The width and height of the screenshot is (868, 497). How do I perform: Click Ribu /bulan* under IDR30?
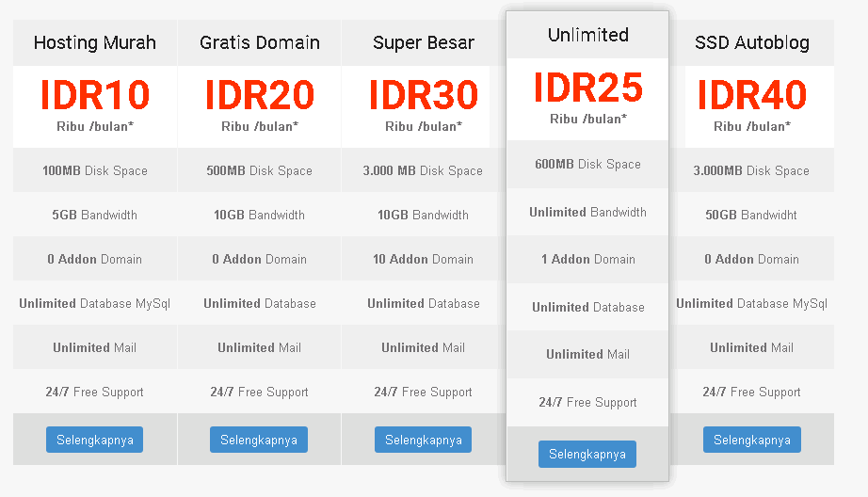(x=424, y=127)
